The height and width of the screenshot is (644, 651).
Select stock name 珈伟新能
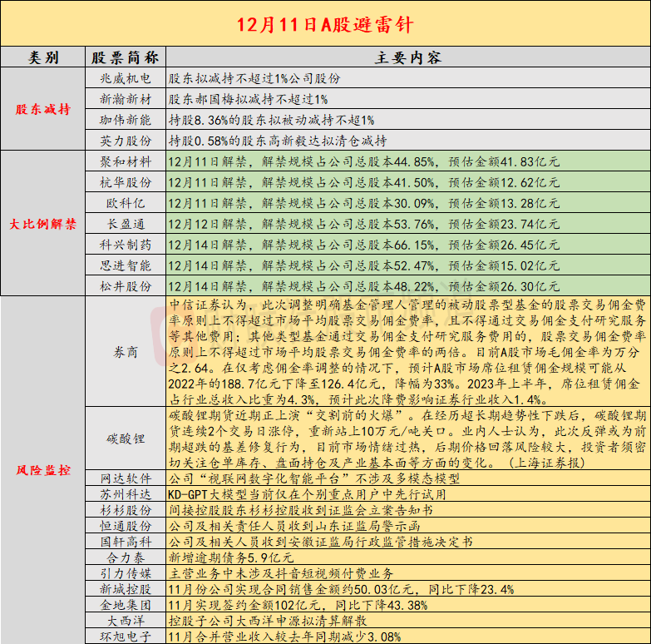(126, 120)
